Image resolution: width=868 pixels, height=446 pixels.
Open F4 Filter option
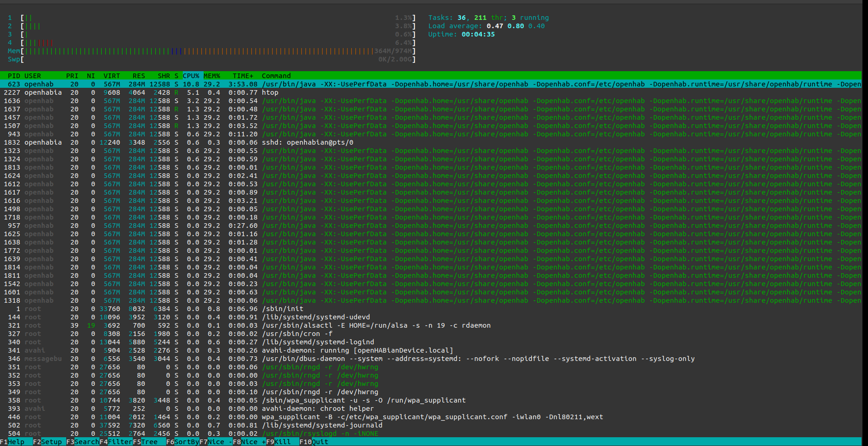tap(116, 442)
